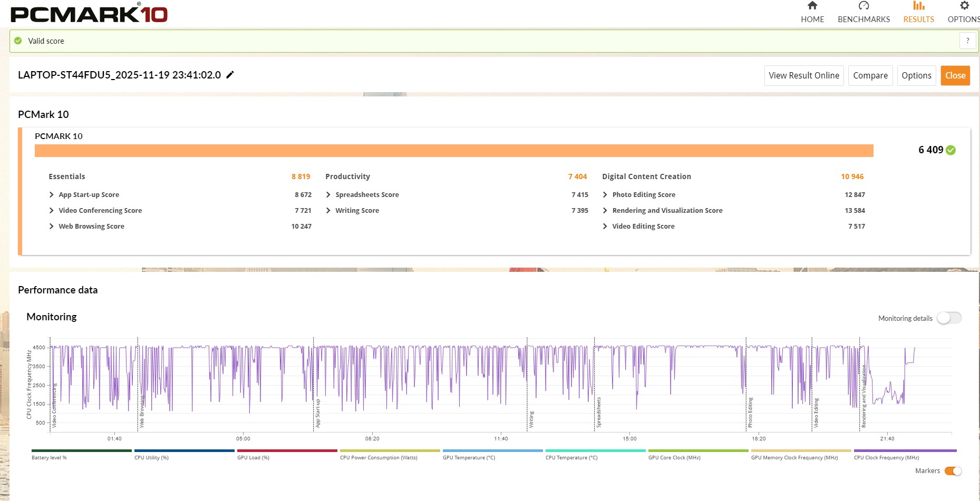This screenshot has width=980, height=501.
Task: Open Options via the gear icon
Action: tap(964, 6)
